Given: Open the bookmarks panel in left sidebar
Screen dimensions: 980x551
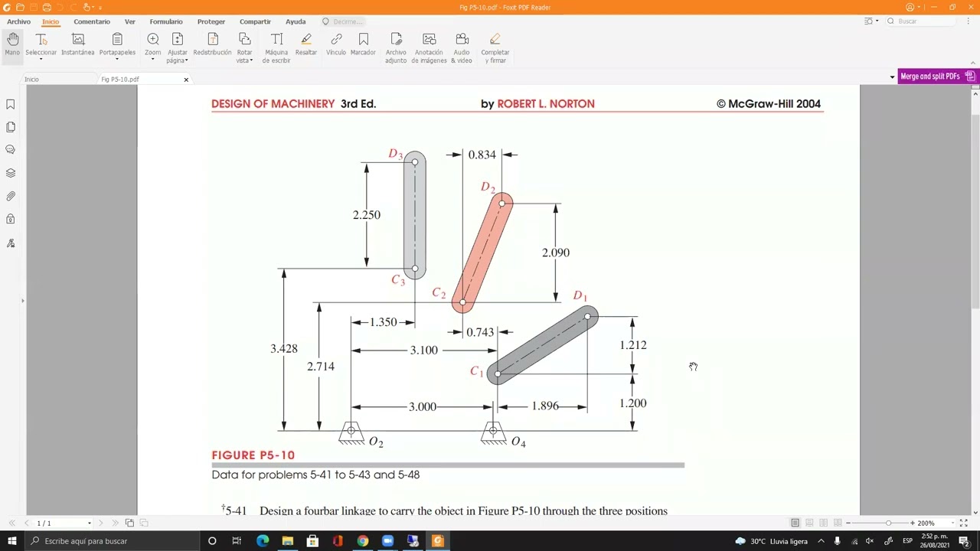Looking at the screenshot, I should point(11,104).
